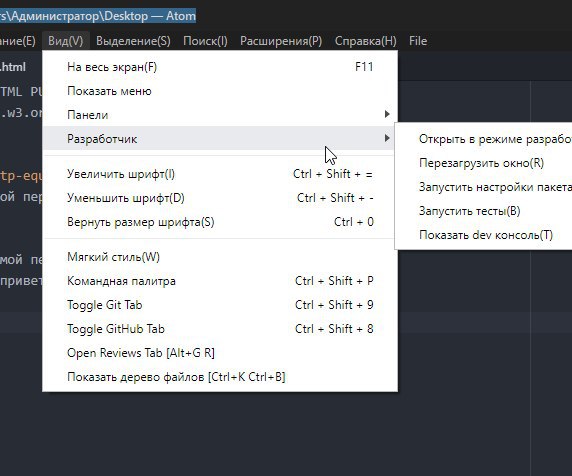Open the Выделение(S) menu
The height and width of the screenshot is (476, 572).
pos(133,41)
